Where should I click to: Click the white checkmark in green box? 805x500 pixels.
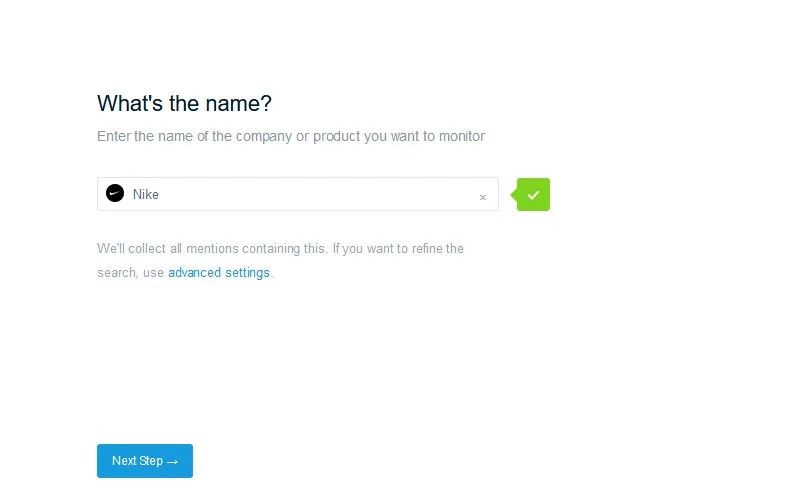point(533,195)
